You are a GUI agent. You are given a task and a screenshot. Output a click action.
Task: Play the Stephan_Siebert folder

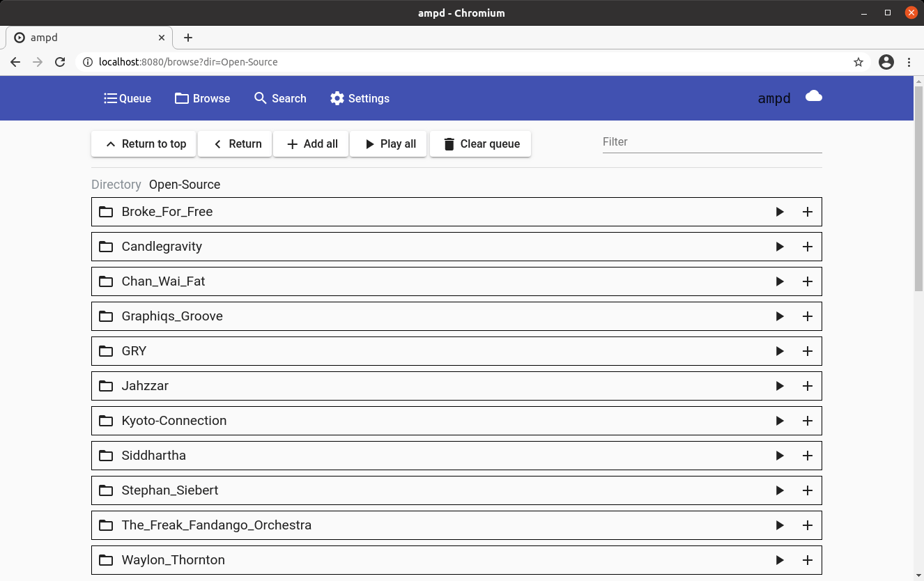pyautogui.click(x=780, y=490)
